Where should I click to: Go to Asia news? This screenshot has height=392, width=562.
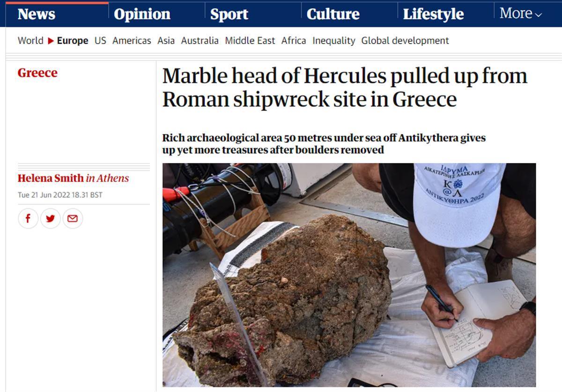click(166, 41)
